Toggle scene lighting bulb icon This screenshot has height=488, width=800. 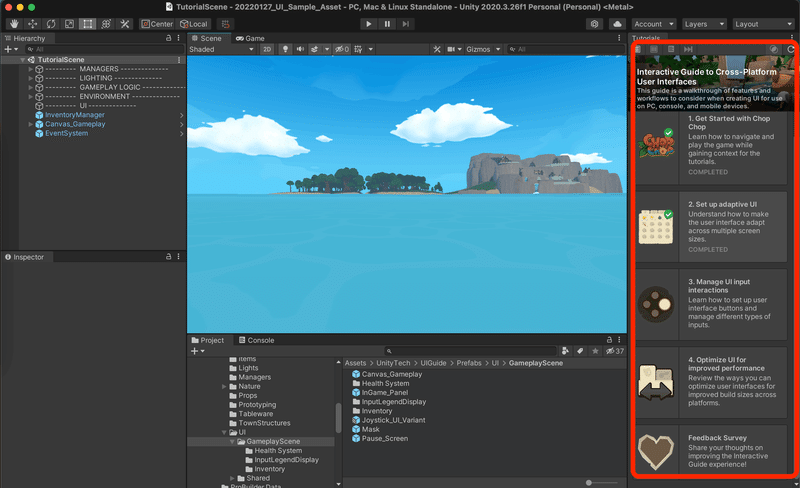coord(285,50)
